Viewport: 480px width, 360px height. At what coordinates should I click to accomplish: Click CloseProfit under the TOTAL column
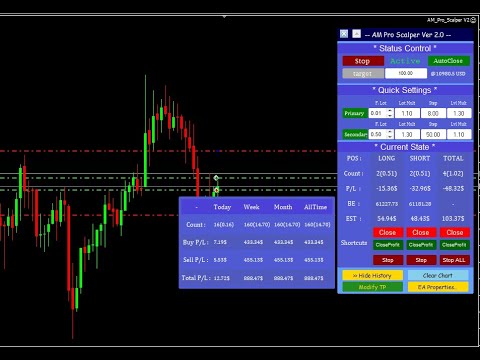pyautogui.click(x=455, y=245)
